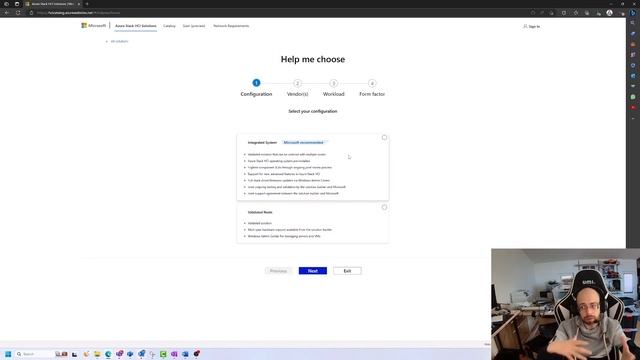Click the Microsoft logo
Viewport: 640px width, 360px height.
coord(93,25)
